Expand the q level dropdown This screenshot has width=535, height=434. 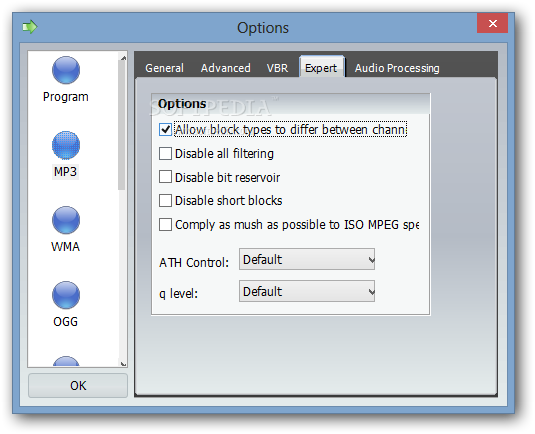click(x=307, y=291)
